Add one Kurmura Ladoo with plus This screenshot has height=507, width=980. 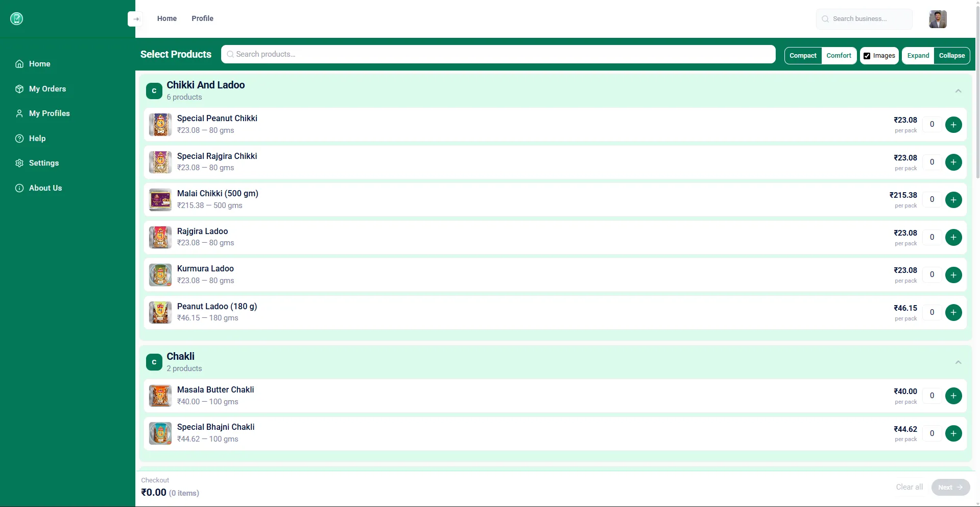click(x=953, y=275)
